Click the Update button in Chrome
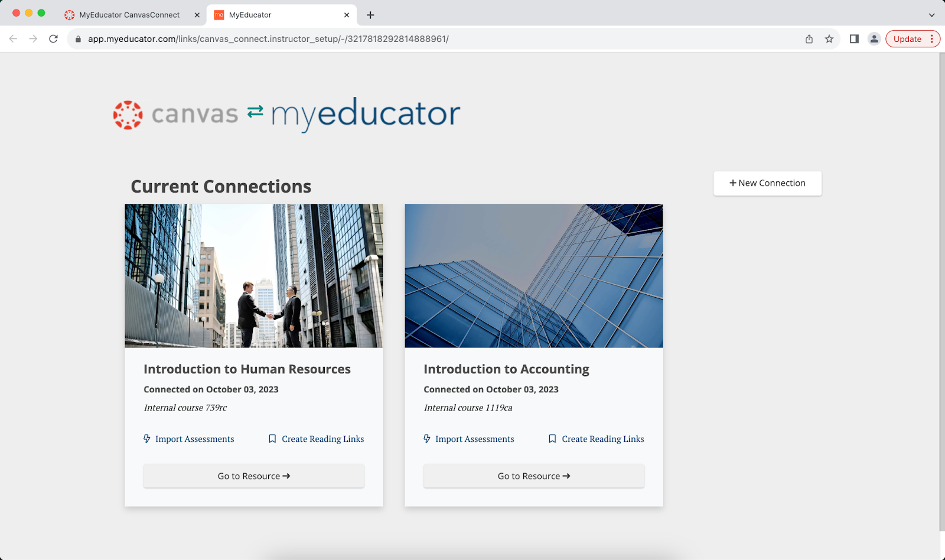This screenshot has width=945, height=560. click(x=907, y=39)
